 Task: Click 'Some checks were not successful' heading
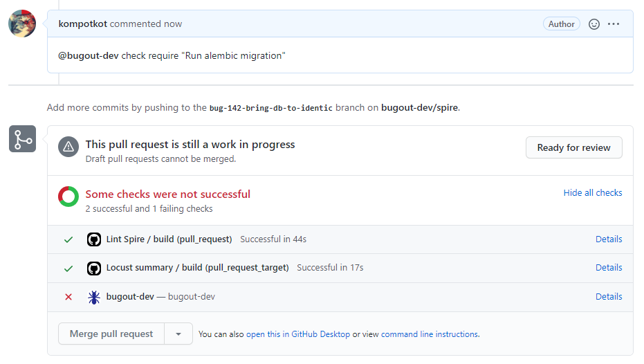click(x=167, y=194)
